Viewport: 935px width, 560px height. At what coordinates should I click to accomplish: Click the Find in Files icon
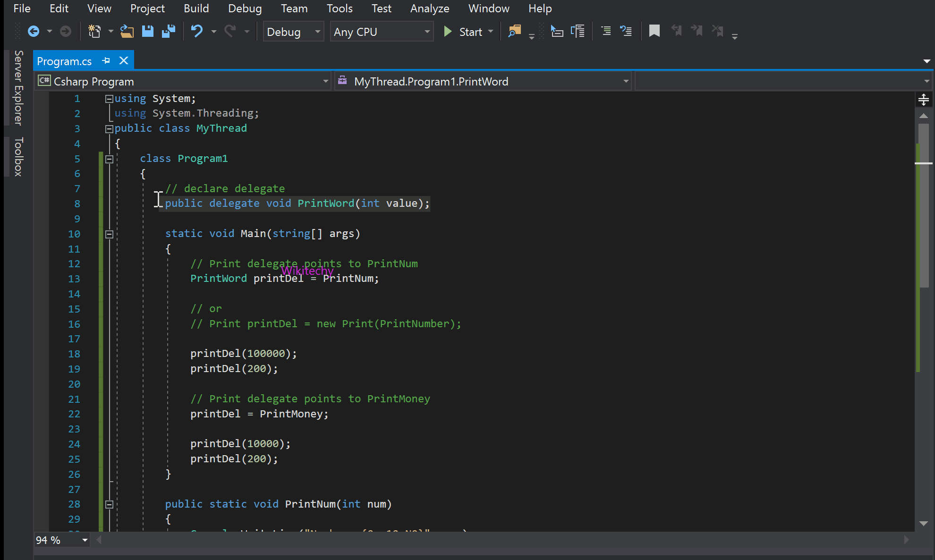pyautogui.click(x=514, y=32)
